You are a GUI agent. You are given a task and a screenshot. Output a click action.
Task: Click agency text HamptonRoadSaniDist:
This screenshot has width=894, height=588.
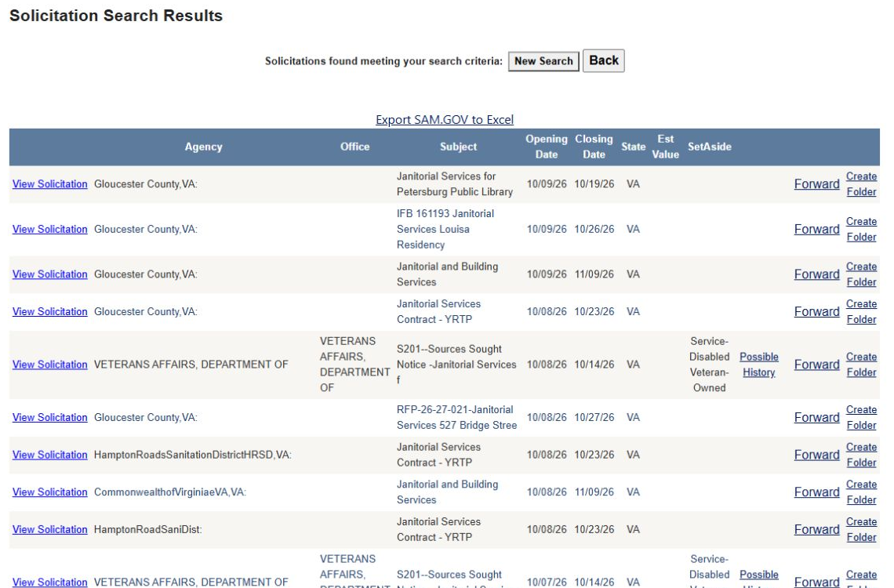(x=147, y=530)
